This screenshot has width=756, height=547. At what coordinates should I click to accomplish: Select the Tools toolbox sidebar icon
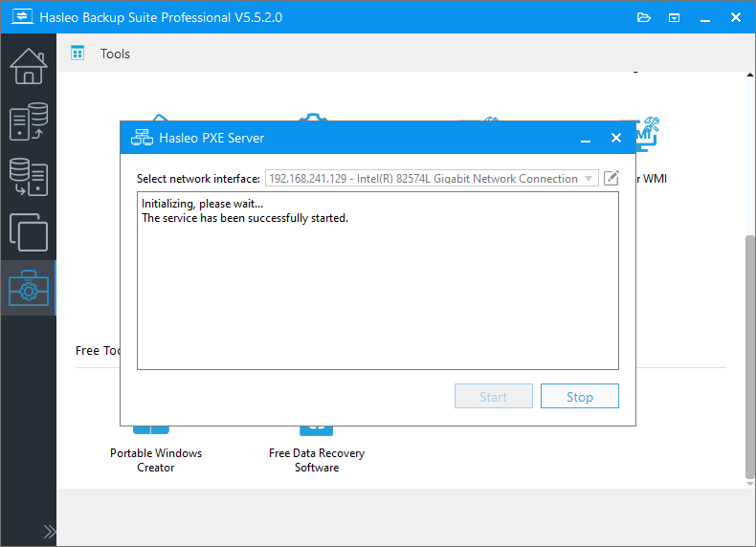[x=29, y=288]
